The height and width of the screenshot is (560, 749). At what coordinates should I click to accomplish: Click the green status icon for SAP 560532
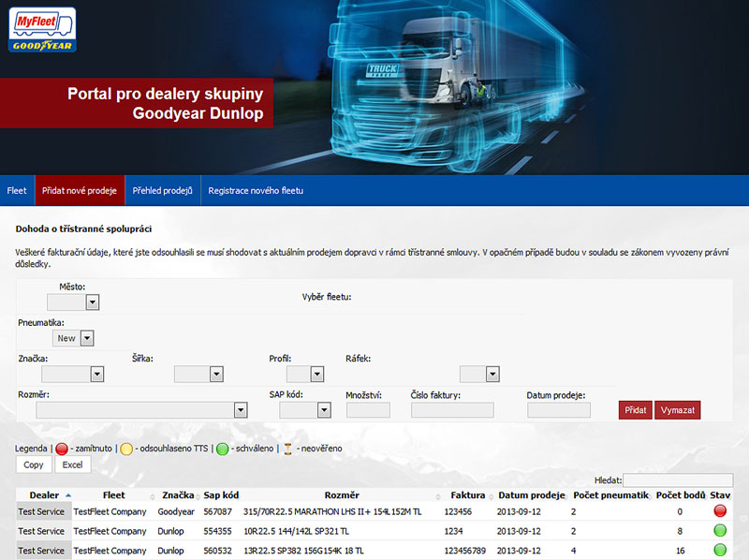(720, 550)
